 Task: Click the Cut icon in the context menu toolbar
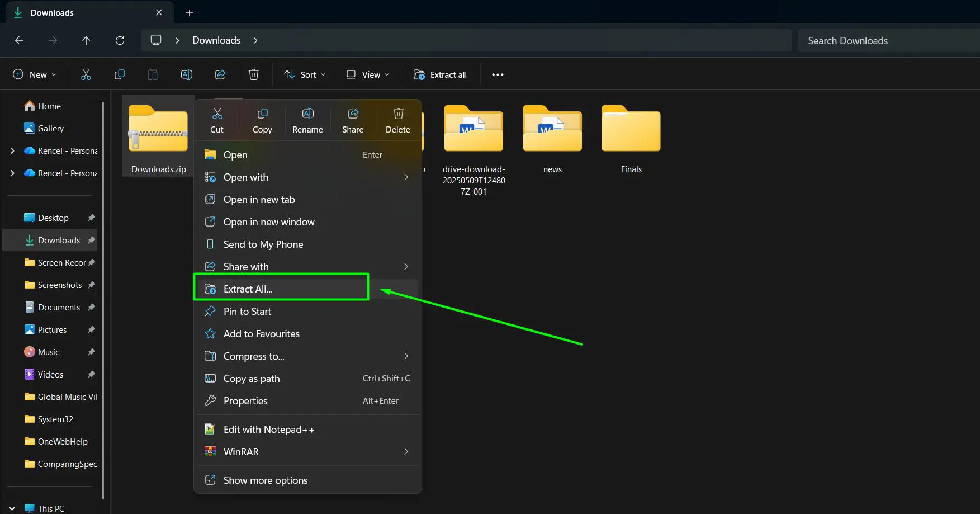217,119
